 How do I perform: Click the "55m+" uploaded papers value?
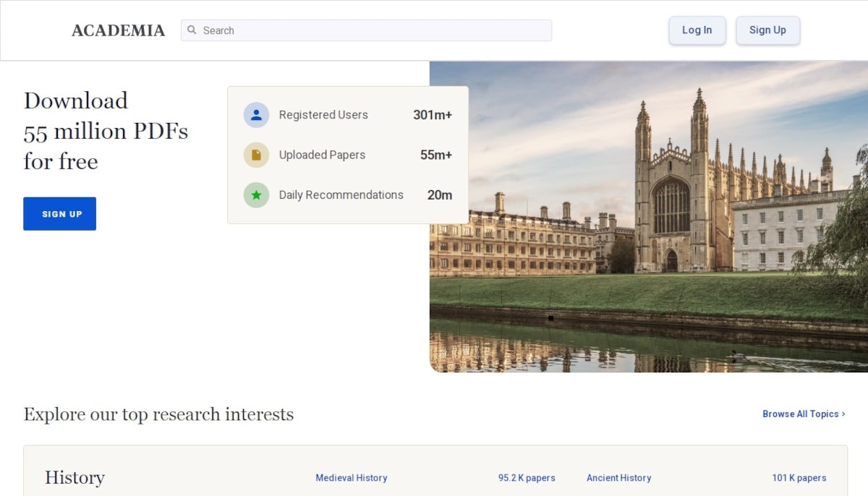click(436, 155)
